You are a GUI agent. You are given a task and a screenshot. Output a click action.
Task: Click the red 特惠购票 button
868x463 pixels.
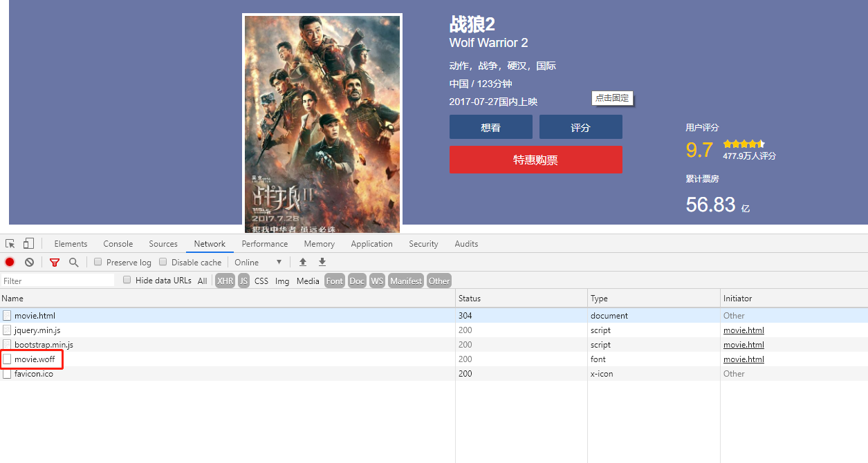tap(536, 160)
